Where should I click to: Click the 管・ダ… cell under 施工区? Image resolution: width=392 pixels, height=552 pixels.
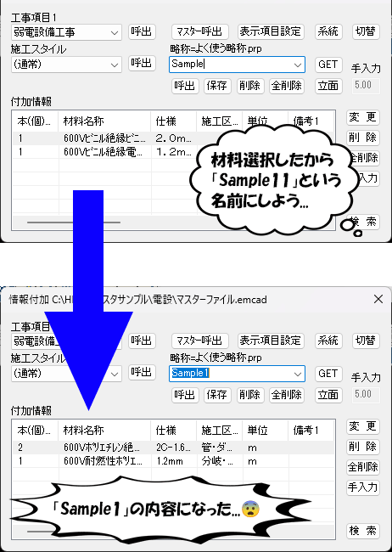point(220,448)
